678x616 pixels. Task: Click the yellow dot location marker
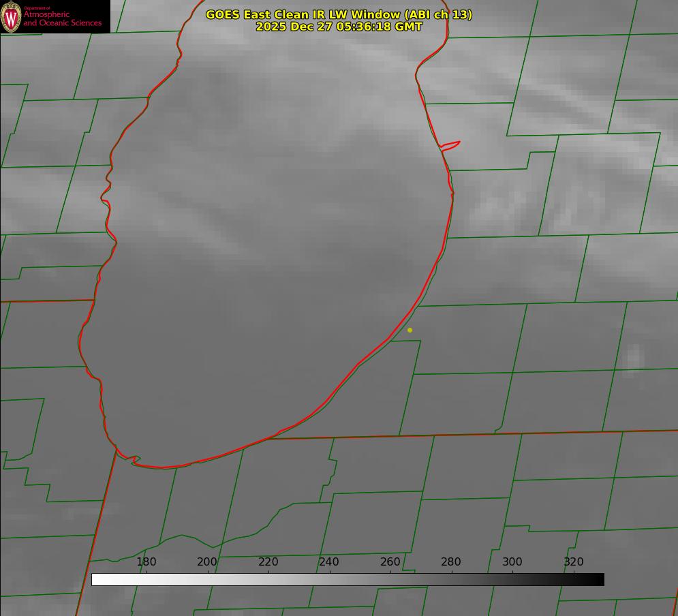click(410, 330)
